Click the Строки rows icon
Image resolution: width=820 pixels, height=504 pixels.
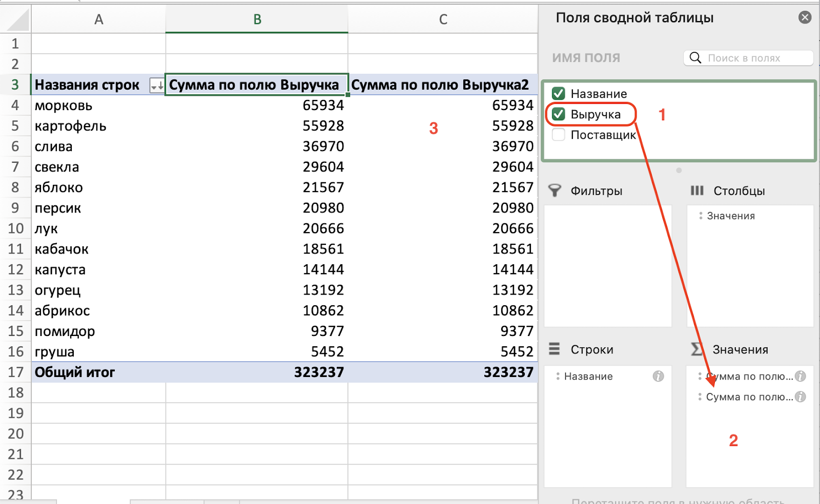[555, 349]
